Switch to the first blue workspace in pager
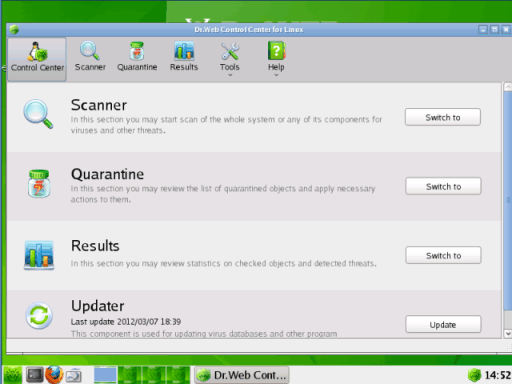 (105, 375)
